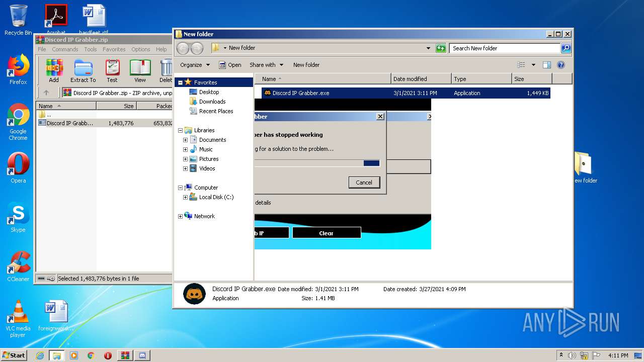
Task: Open Explorer help question mark icon
Action: click(561, 65)
